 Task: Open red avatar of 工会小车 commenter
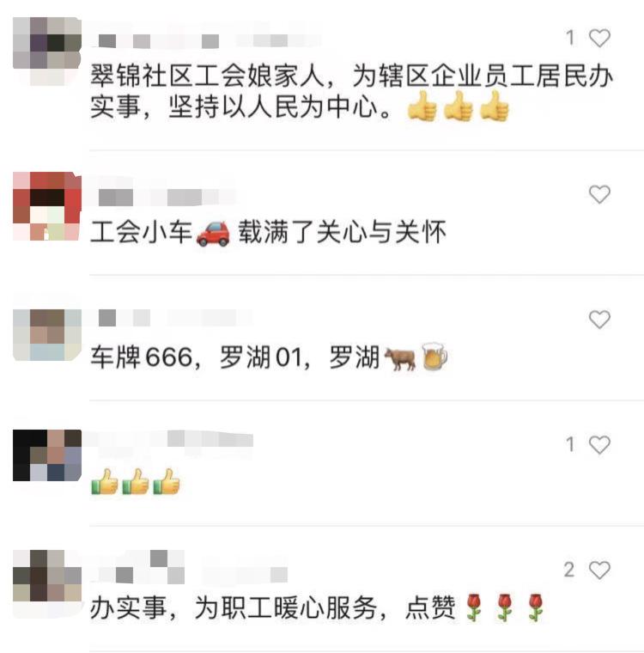pos(47,206)
